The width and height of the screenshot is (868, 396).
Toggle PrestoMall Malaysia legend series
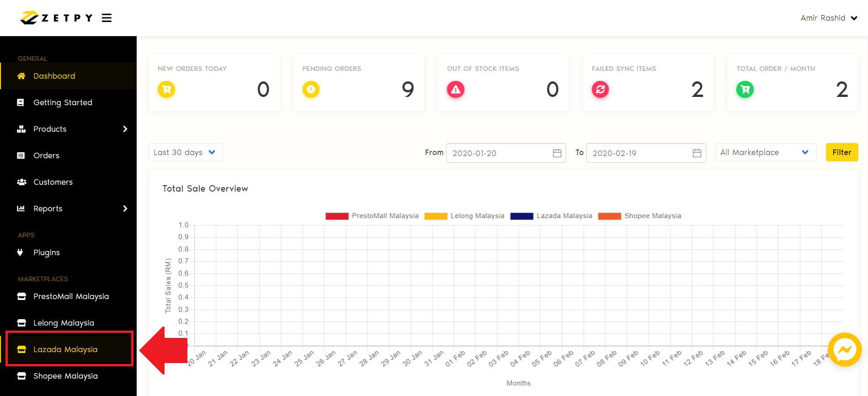[x=372, y=216]
